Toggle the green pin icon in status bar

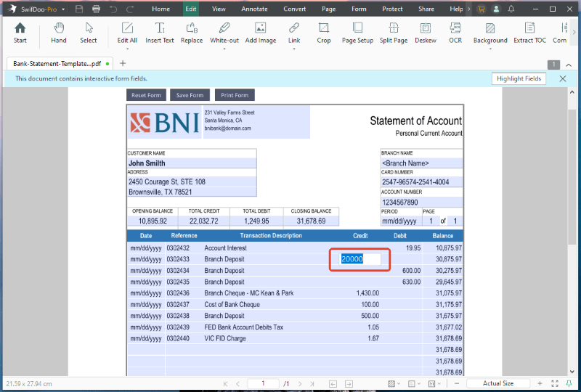coord(569,383)
